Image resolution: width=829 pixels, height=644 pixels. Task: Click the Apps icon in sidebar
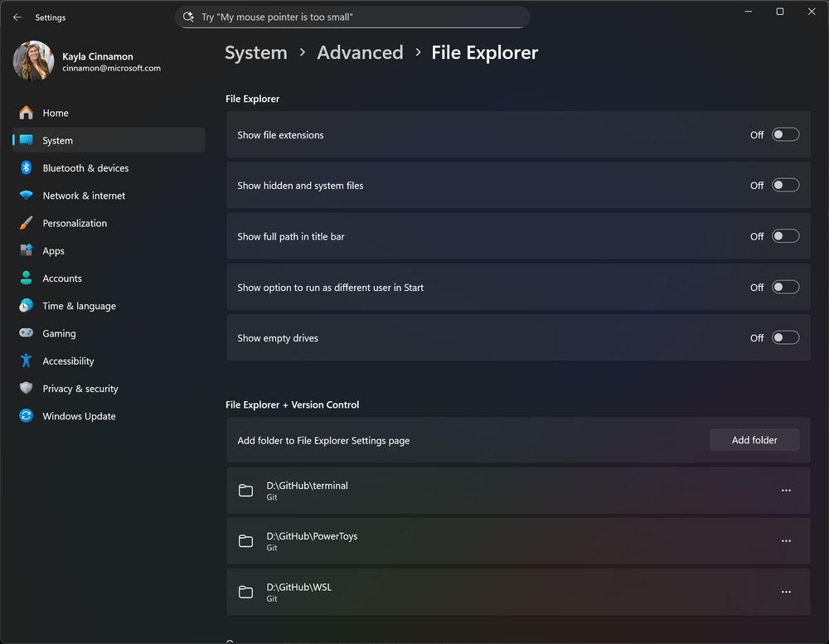point(26,250)
